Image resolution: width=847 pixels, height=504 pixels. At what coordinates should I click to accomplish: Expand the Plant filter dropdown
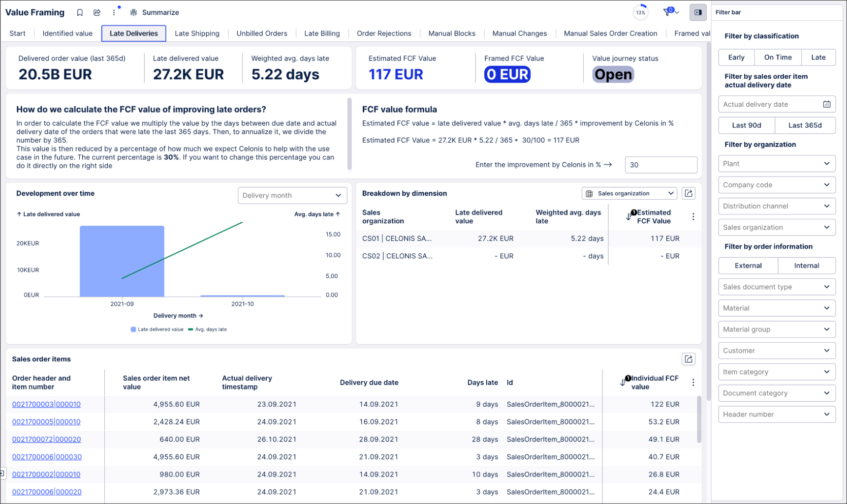point(777,164)
